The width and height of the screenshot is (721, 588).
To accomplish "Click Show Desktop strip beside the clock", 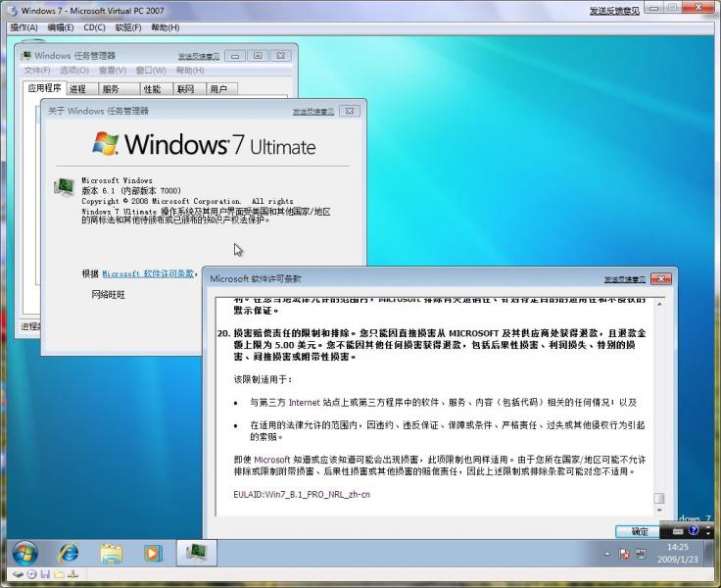I will (710, 553).
